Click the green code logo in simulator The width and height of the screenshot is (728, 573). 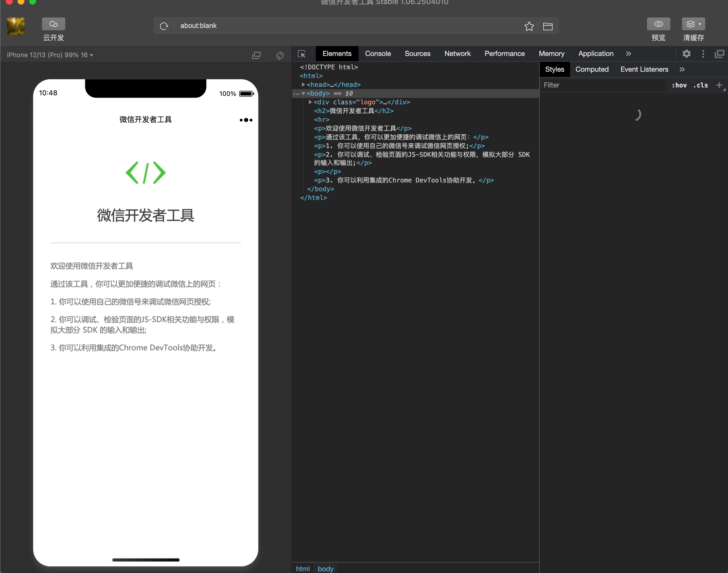[146, 173]
